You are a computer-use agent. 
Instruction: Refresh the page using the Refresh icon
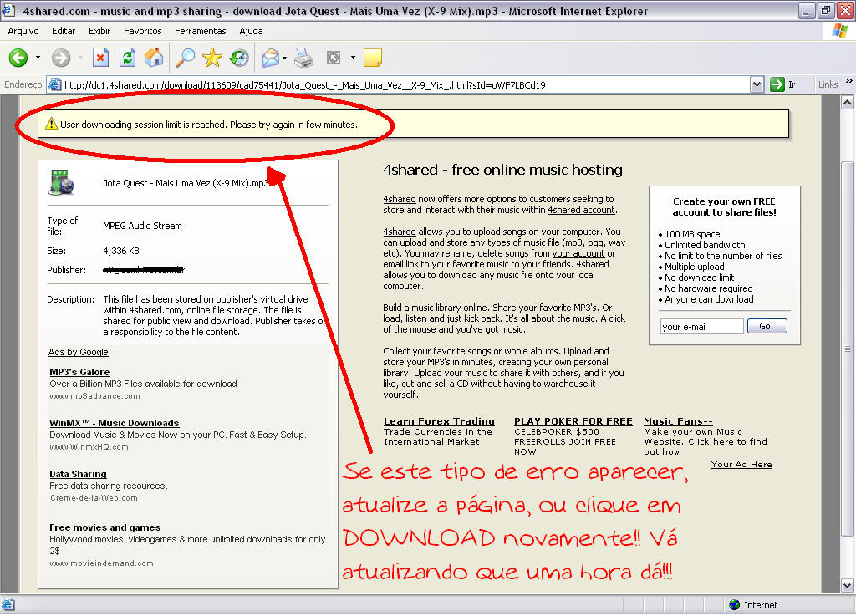[128, 58]
